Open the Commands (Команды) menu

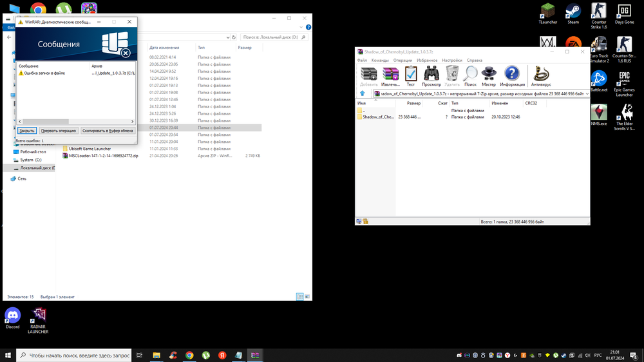pos(380,61)
